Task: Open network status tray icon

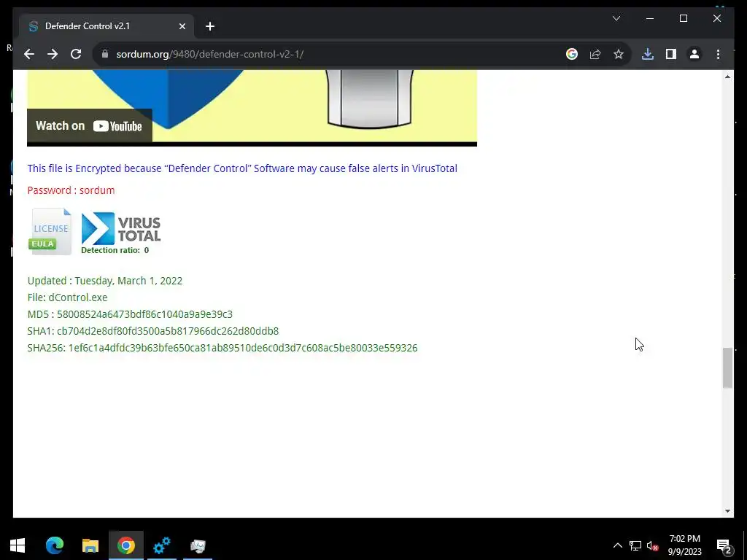Action: 635,545
